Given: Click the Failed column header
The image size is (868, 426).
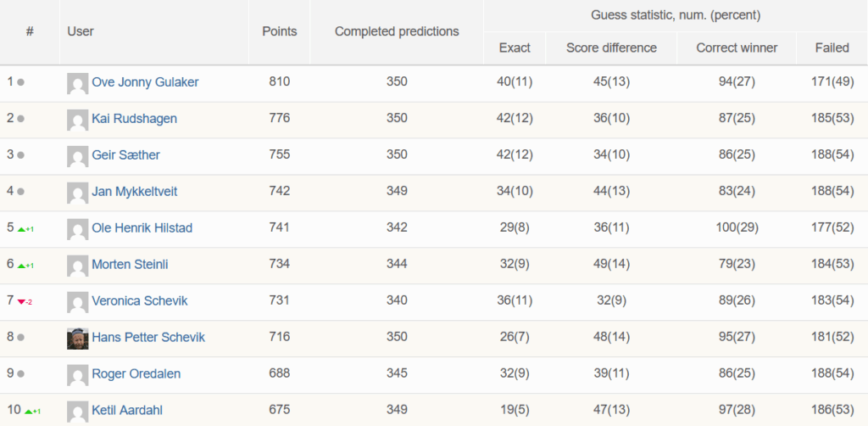Looking at the screenshot, I should tap(832, 48).
